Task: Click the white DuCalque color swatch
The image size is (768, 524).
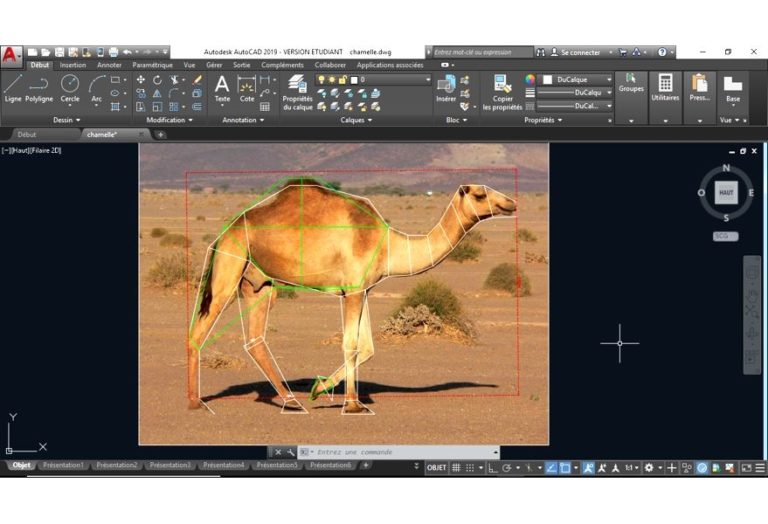Action: (548, 79)
